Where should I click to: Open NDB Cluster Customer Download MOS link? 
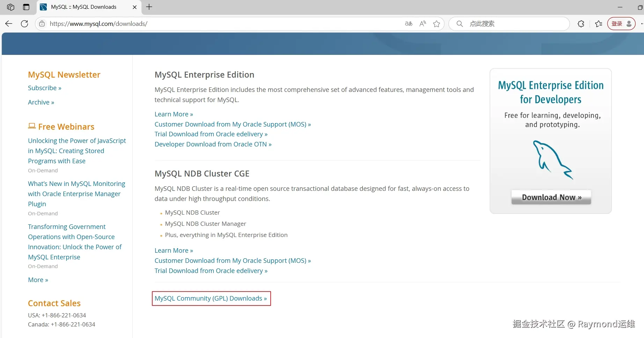pos(233,261)
